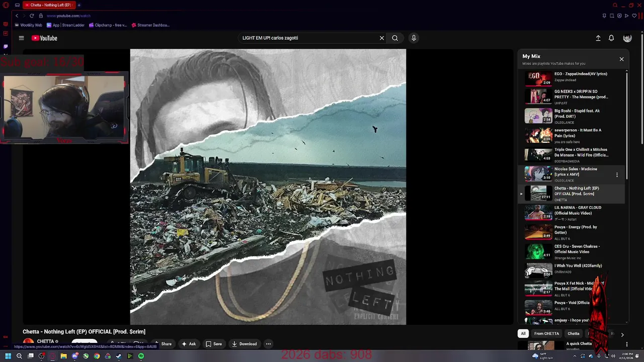
Task: Play EGO - ZappaUndead(AV lyrics) from the mix
Action: tap(573, 78)
